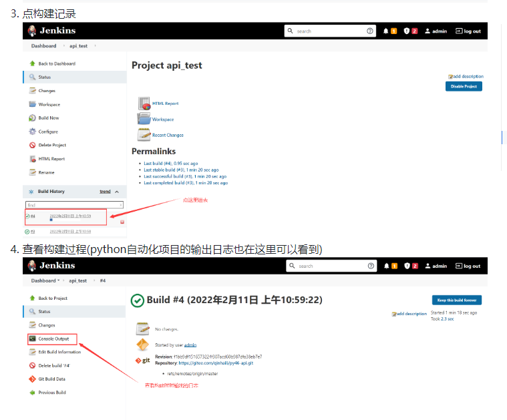
Task: Click the Took 2.3 sec link
Action: 448,319
